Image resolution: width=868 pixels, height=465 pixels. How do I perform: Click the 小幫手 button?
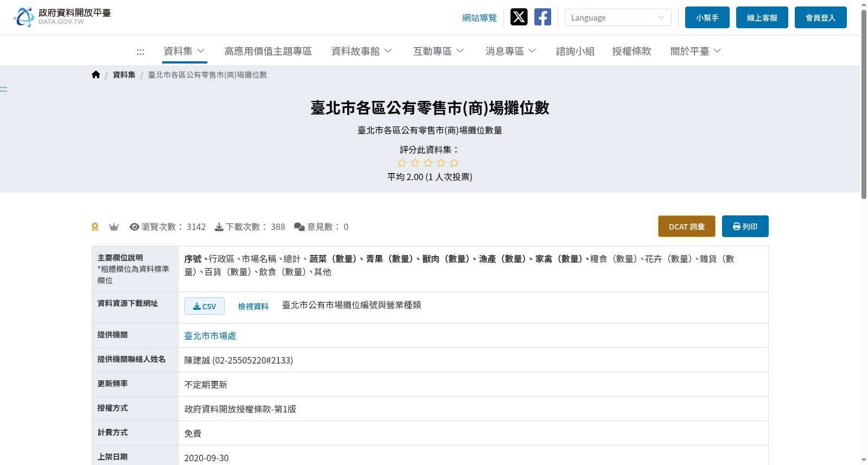point(707,17)
